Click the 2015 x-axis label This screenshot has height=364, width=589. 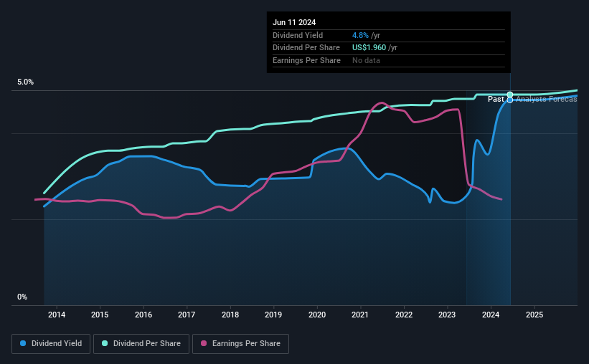[x=100, y=315]
